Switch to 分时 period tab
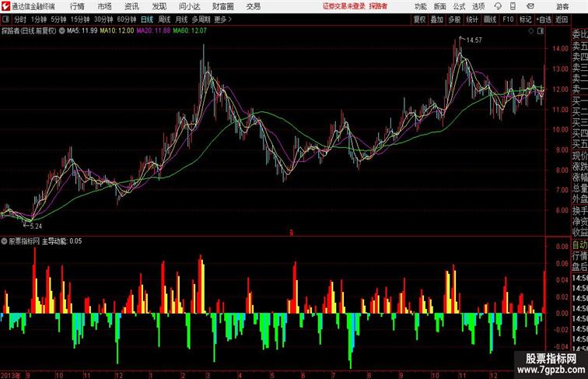588x379 pixels. pyautogui.click(x=20, y=19)
